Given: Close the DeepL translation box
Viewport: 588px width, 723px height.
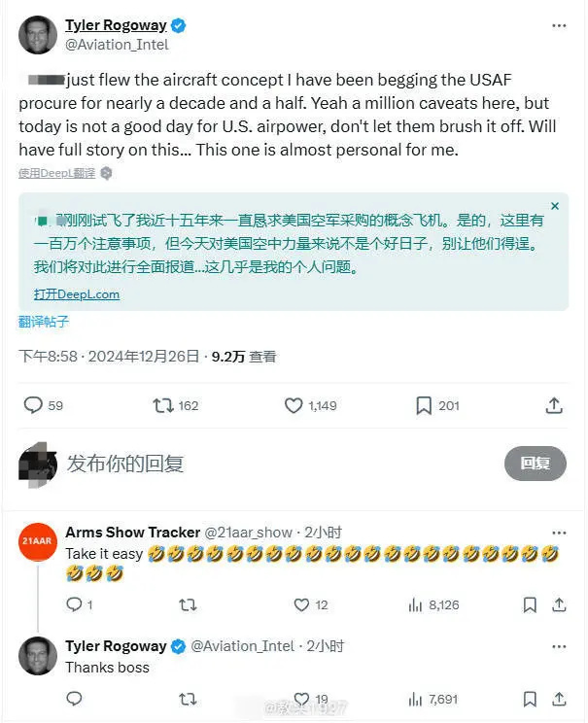Looking at the screenshot, I should click(x=555, y=206).
